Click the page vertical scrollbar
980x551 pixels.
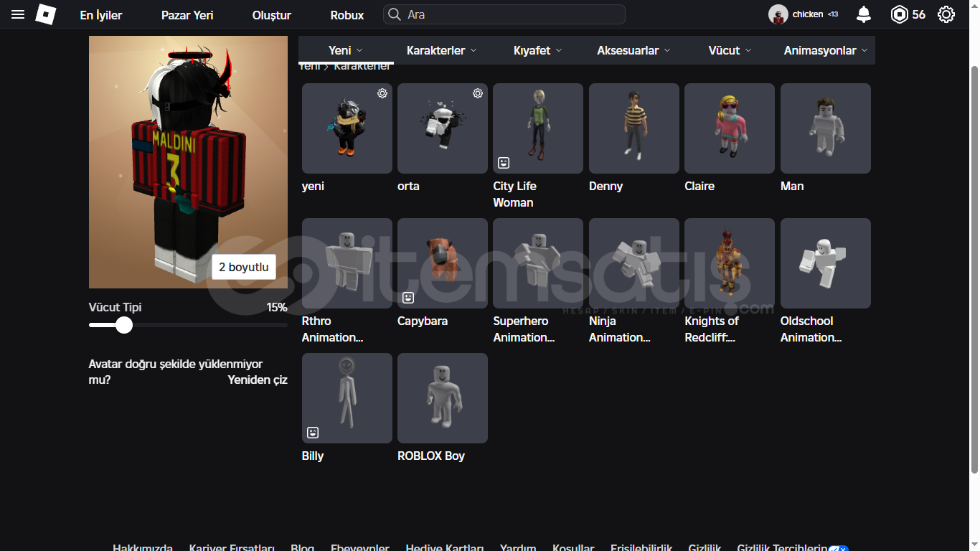974,269
